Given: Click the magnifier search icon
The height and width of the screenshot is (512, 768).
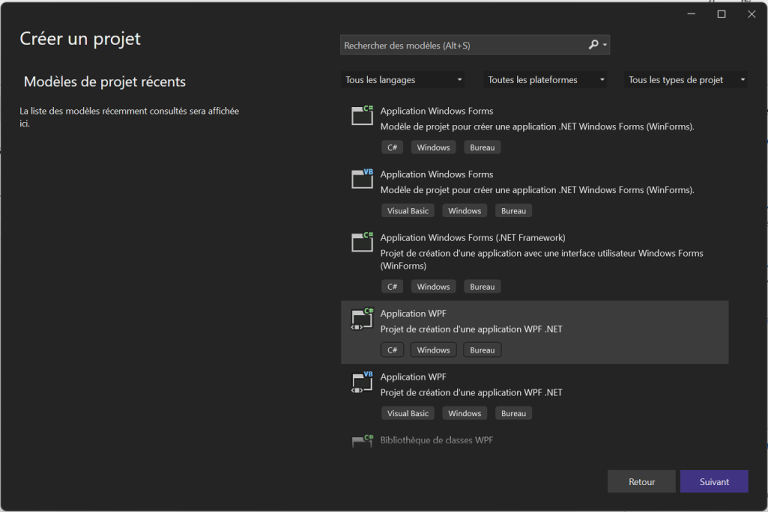Looking at the screenshot, I should [594, 45].
